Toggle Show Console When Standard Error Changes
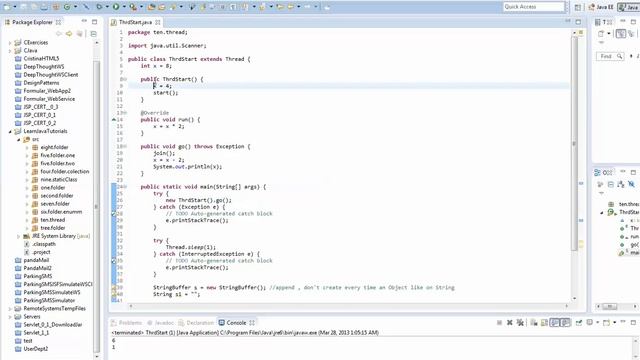640x360 pixels. click(565, 323)
